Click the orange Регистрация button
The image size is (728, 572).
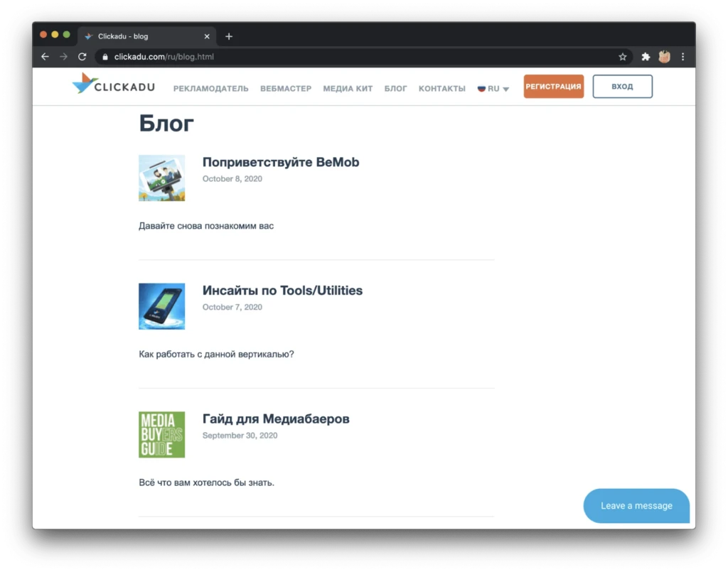point(553,86)
